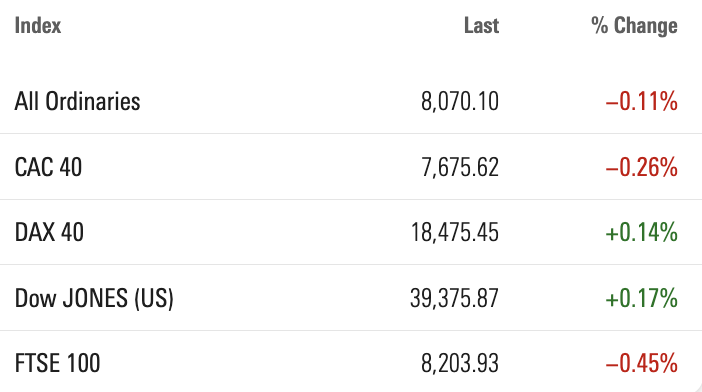The width and height of the screenshot is (702, 392).
Task: Sort by the % Change column header
Action: tap(634, 26)
